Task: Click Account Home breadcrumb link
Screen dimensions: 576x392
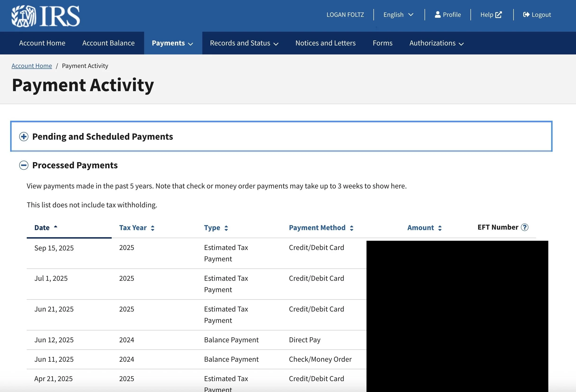Action: tap(32, 66)
